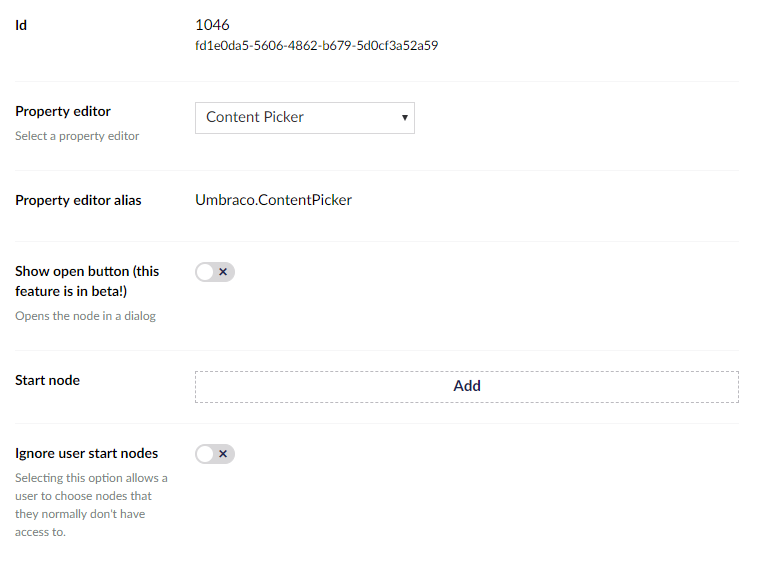758x561 pixels.
Task: Click Add to choose a start node
Action: coord(467,386)
